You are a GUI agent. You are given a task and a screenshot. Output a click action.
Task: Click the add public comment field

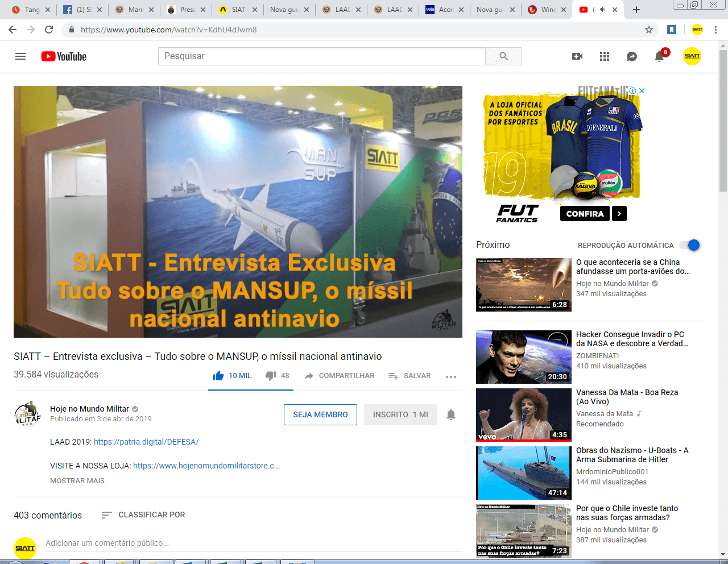pos(254,543)
